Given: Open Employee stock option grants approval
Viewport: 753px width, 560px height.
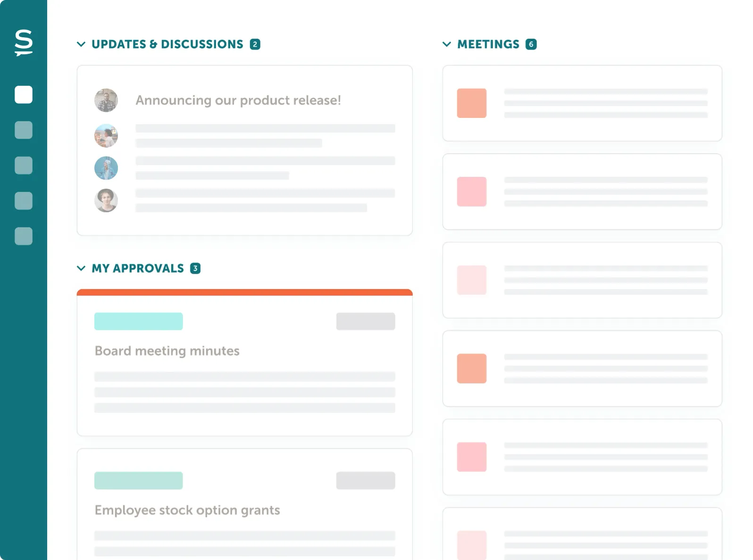Looking at the screenshot, I should coord(187,510).
